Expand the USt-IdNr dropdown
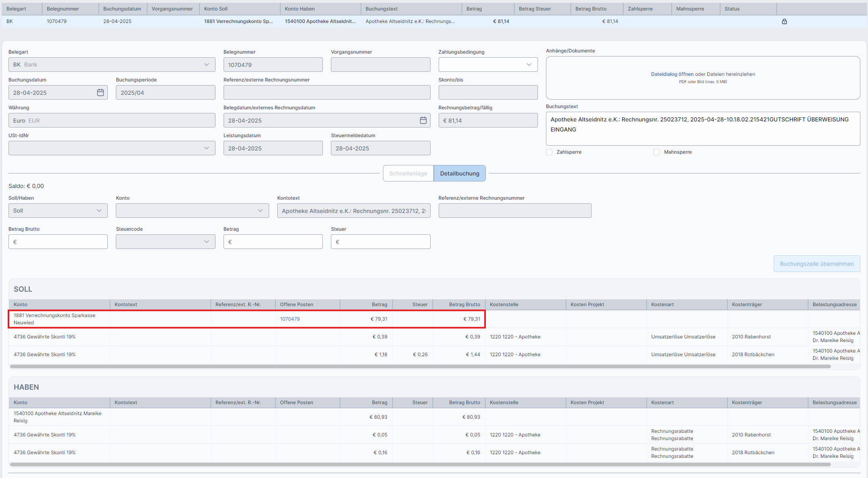 click(x=111, y=148)
